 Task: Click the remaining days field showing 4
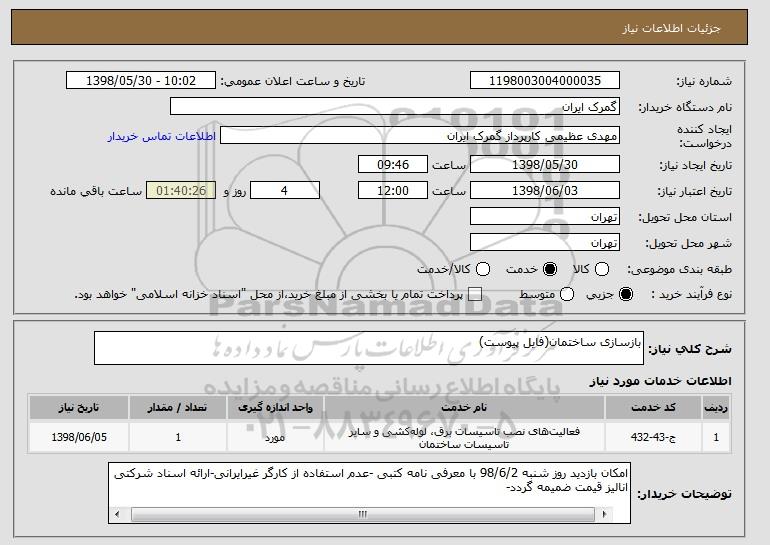coord(285,191)
